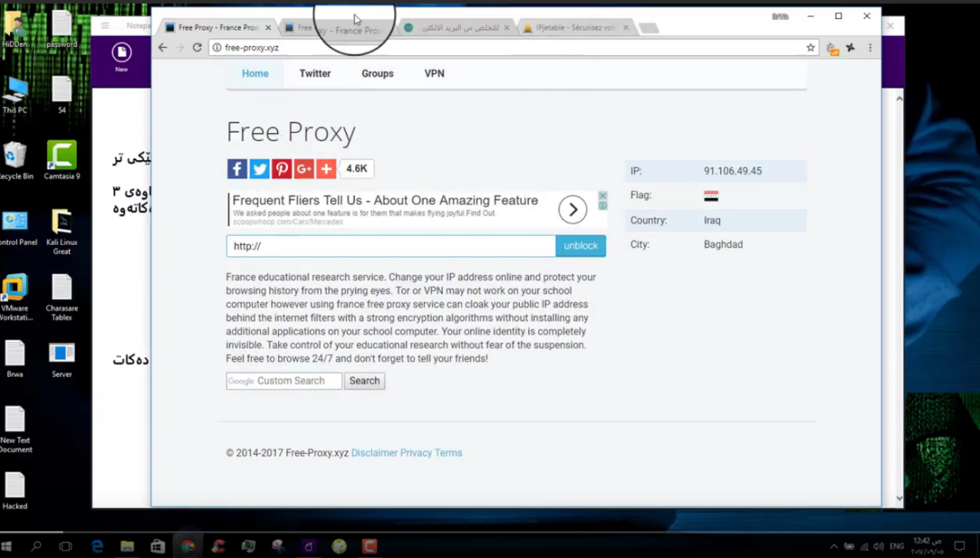The height and width of the screenshot is (558, 980).
Task: Click the Chrome back arrow
Action: pos(162,47)
